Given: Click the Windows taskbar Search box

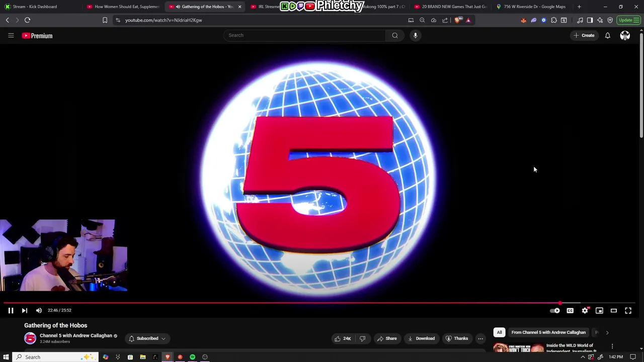Looking at the screenshot, I should click(x=54, y=357).
